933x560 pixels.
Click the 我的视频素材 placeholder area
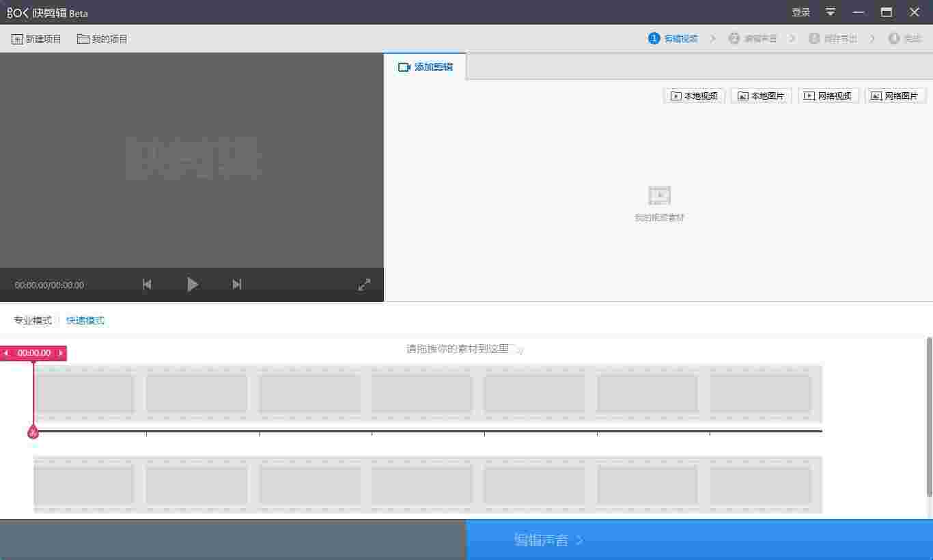(x=658, y=204)
